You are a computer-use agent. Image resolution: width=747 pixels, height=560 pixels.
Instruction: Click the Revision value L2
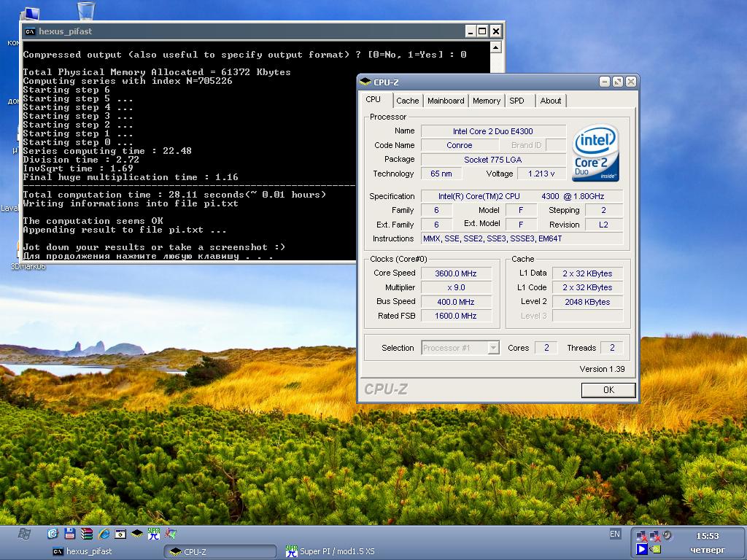coord(603,225)
